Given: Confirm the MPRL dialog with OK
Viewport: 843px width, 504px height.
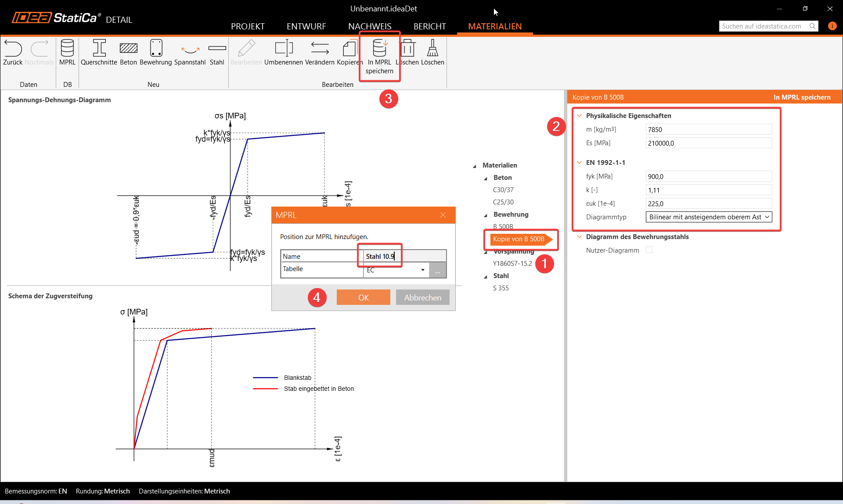Looking at the screenshot, I should [363, 297].
